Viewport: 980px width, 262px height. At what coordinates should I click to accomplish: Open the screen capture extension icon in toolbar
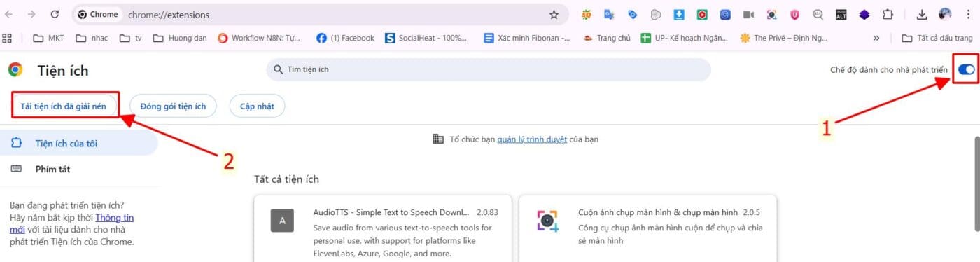[771, 14]
